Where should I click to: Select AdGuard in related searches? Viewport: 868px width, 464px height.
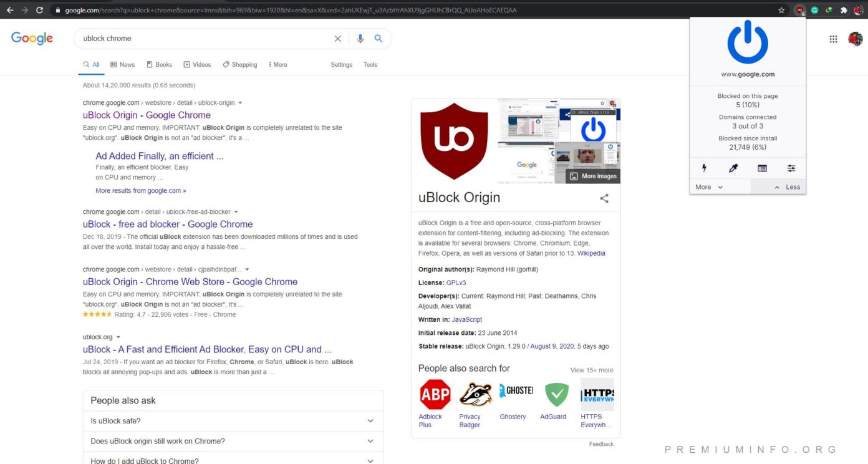(556, 399)
